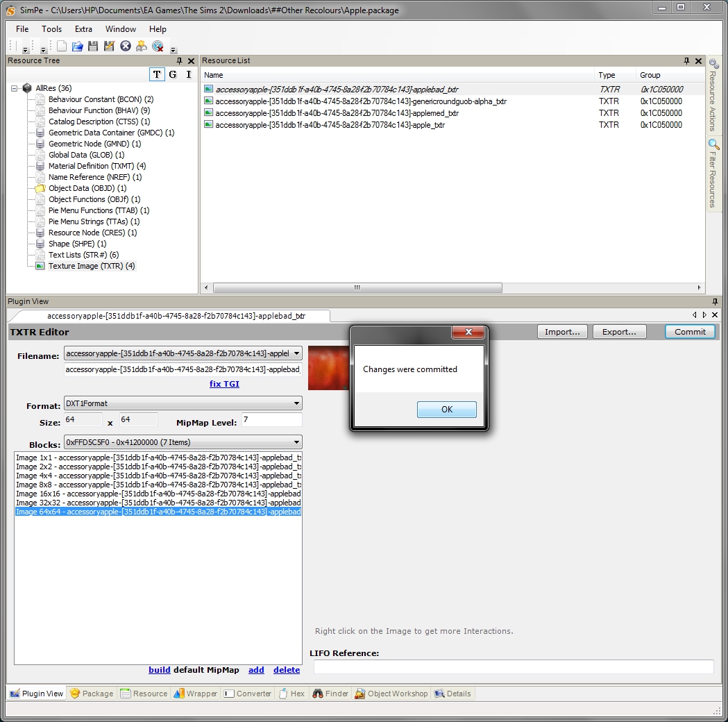Click the round X close-package icon
Screen dimensions: 728x722
[x=125, y=47]
